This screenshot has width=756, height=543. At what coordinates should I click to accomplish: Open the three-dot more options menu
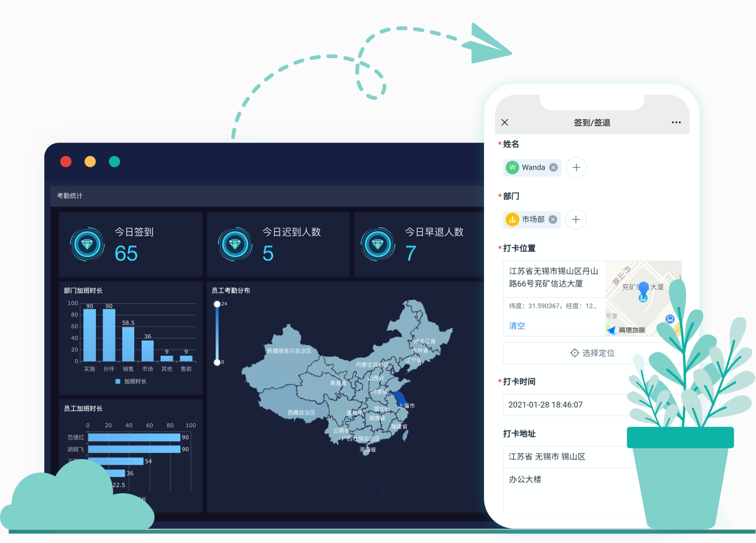click(676, 122)
